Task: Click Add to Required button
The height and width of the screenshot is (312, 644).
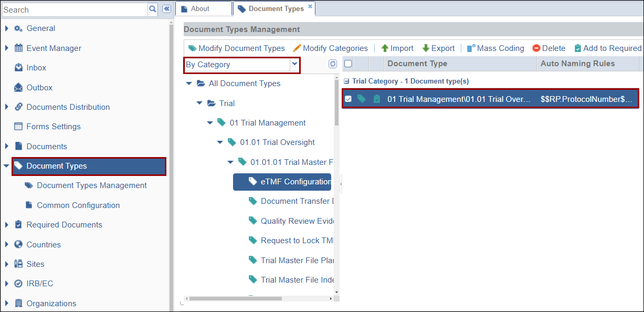Action: 608,48
